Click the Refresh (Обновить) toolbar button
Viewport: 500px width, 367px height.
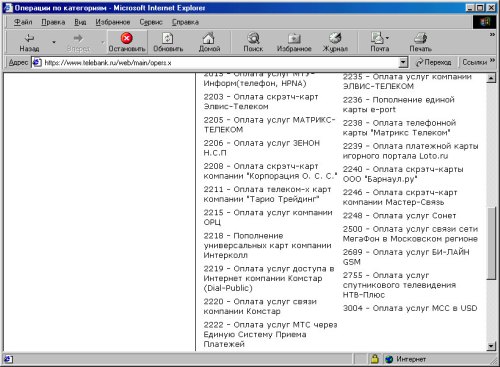coord(168,42)
